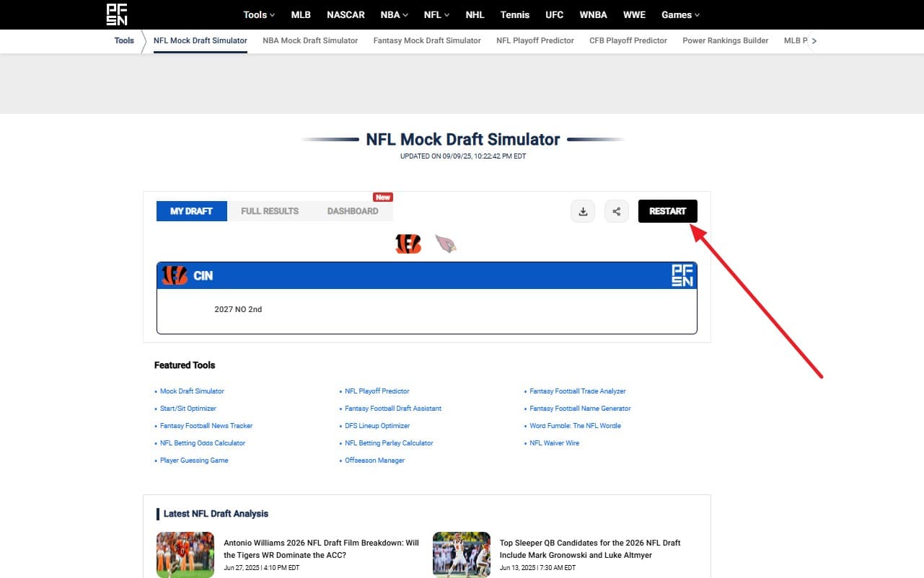Open Fantasy Football Name Generator link
The height and width of the screenshot is (578, 924).
pos(580,409)
